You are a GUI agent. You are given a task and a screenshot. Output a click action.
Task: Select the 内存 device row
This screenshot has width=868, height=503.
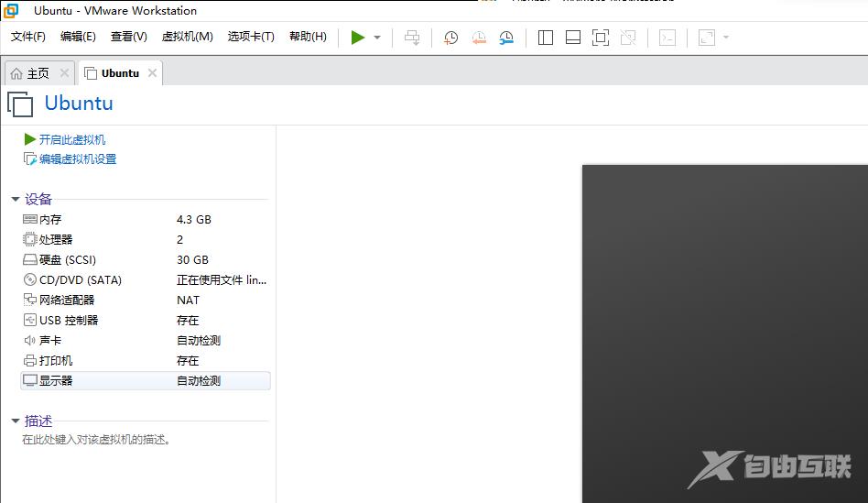coord(146,219)
